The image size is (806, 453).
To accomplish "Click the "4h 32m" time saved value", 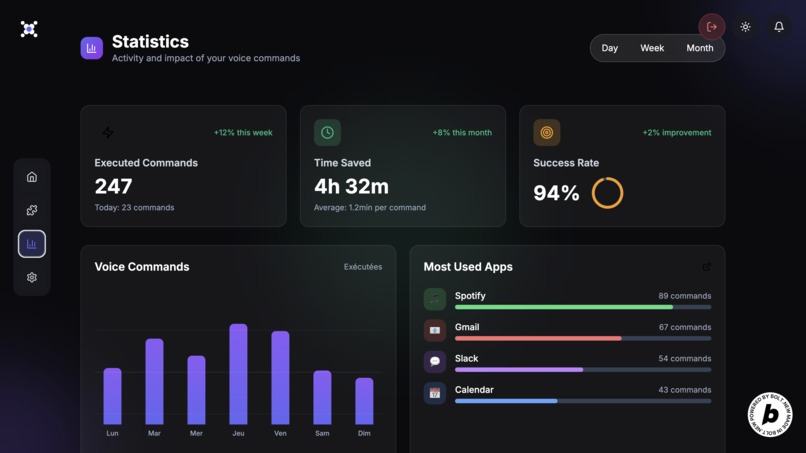I will [352, 186].
